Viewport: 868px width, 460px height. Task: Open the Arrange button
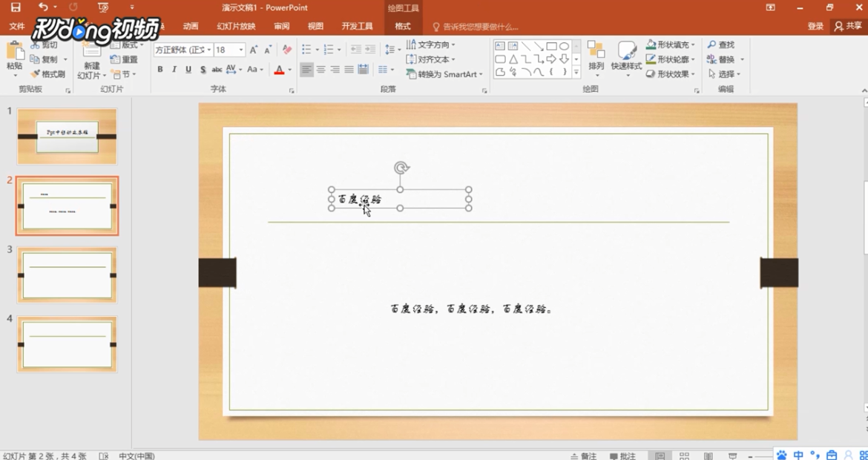tap(596, 58)
